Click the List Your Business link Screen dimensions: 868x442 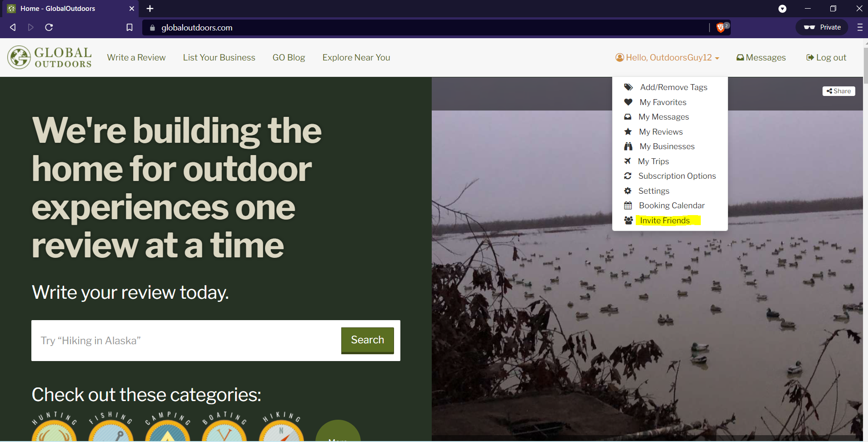click(219, 57)
